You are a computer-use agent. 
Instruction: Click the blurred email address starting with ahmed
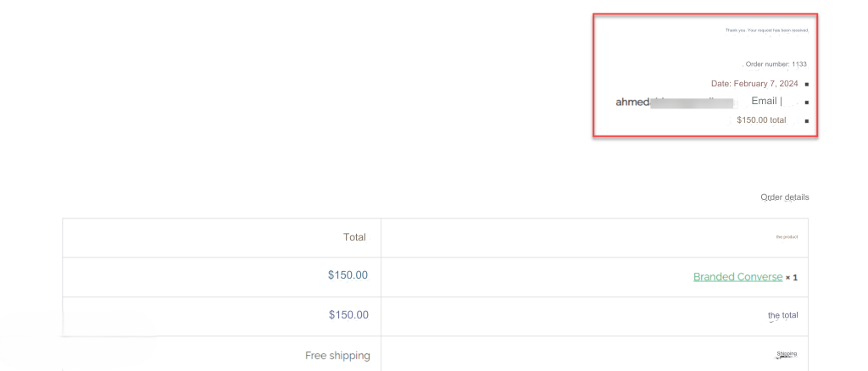(x=674, y=102)
